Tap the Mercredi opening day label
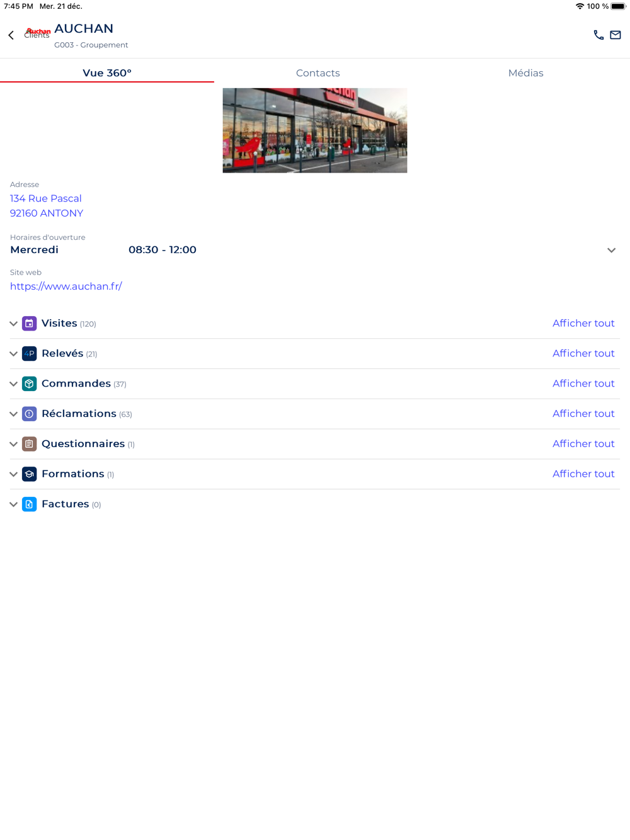Image resolution: width=630 pixels, height=840 pixels. coord(35,250)
